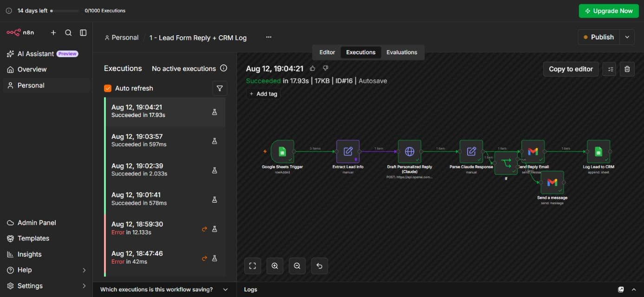This screenshot has height=297, width=644.
Task: Click flask icon on 19:03:57 execution
Action: (x=215, y=141)
